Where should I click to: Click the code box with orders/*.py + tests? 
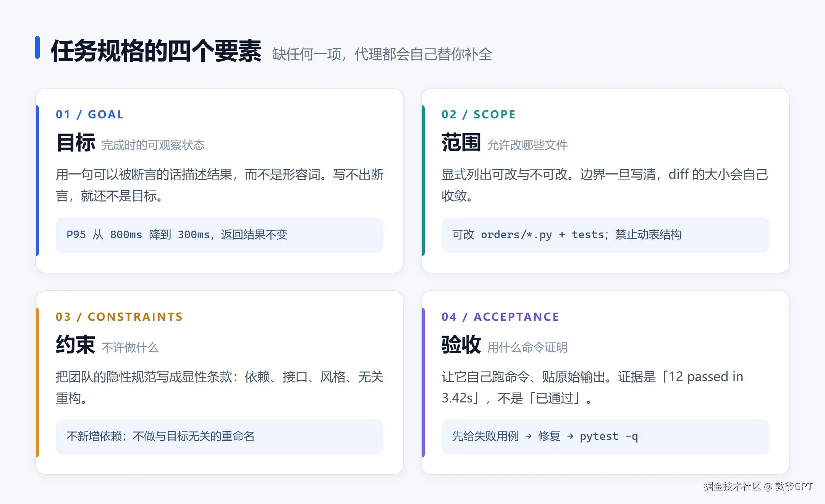[x=605, y=235]
